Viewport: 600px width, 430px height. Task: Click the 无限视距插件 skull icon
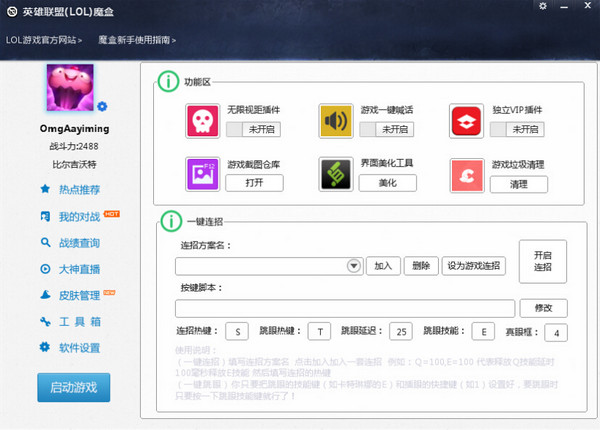click(202, 121)
